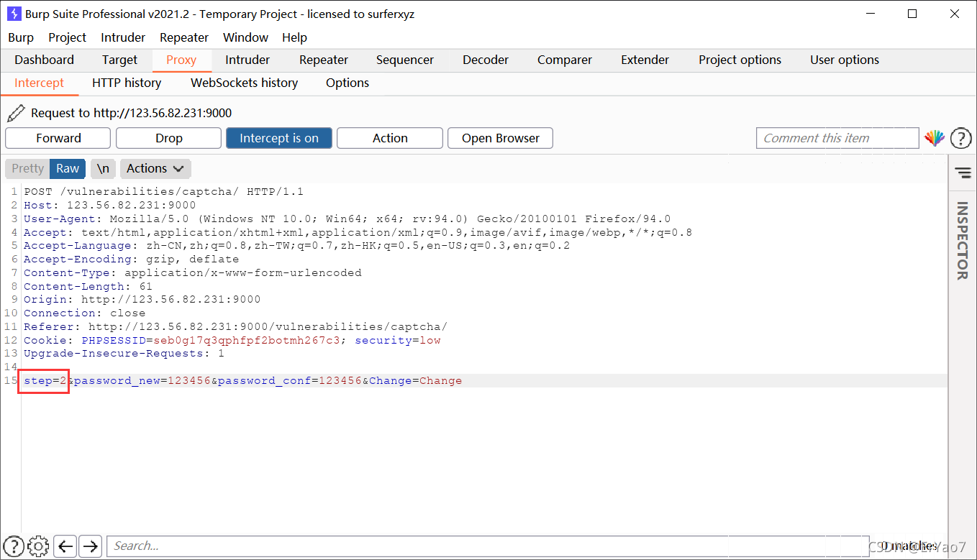Image resolution: width=977 pixels, height=560 pixels.
Task: Toggle the \n non-printing characters button
Action: 103,168
